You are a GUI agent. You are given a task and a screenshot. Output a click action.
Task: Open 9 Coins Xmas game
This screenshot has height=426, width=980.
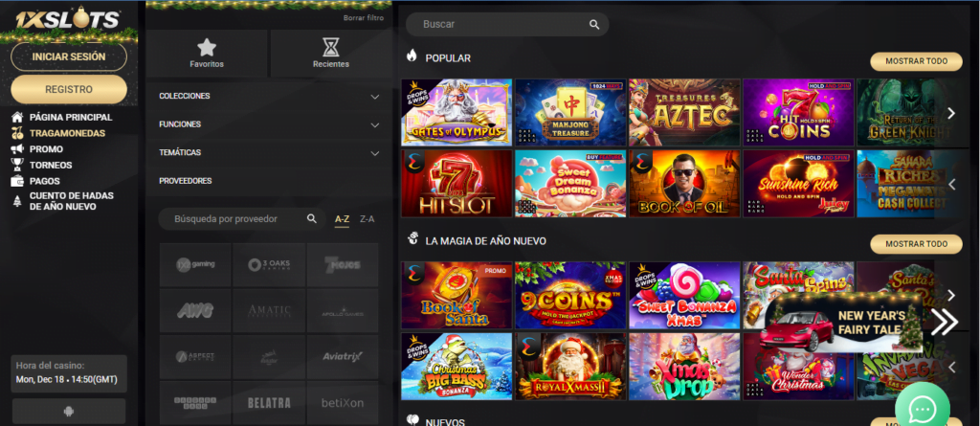pyautogui.click(x=570, y=295)
